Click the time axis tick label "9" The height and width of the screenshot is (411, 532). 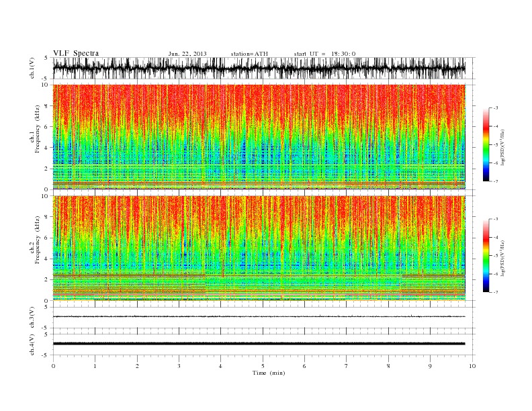430,366
